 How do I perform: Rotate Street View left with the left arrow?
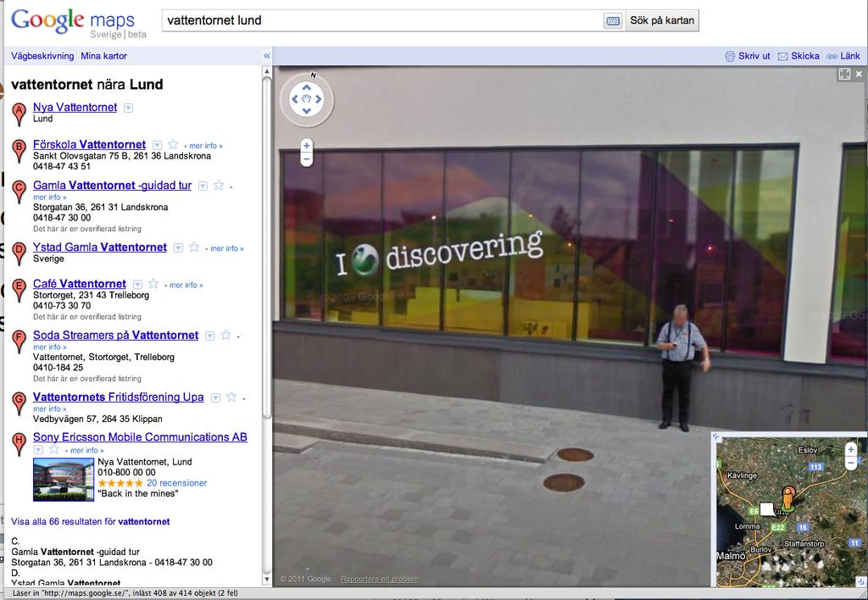pos(294,99)
